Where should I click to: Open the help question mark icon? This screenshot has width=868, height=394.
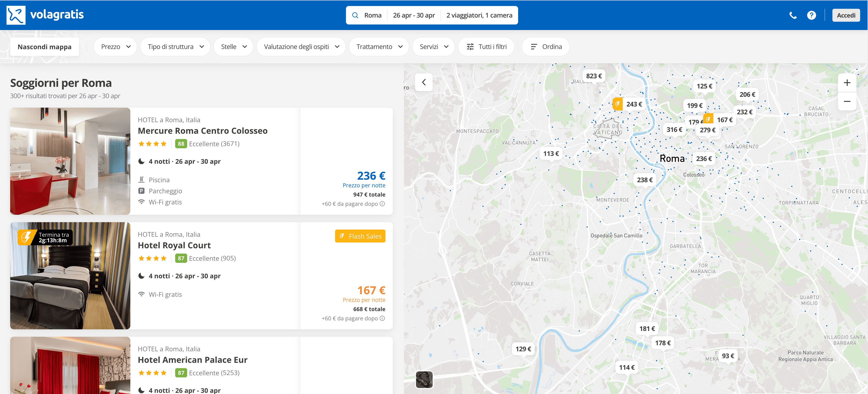811,15
